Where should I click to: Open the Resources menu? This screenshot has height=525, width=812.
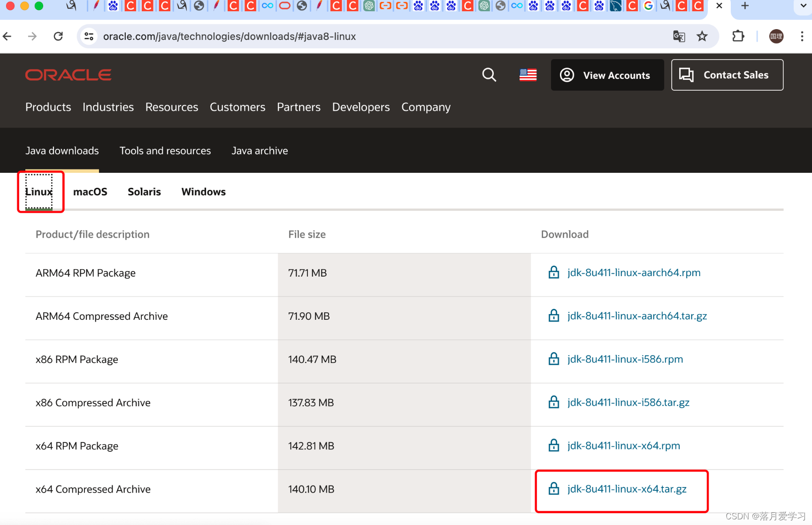coord(172,107)
